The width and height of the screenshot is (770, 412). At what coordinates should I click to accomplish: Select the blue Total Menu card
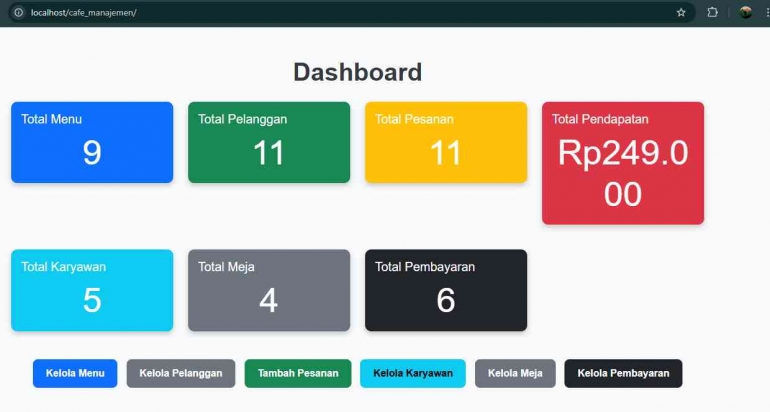coord(92,142)
